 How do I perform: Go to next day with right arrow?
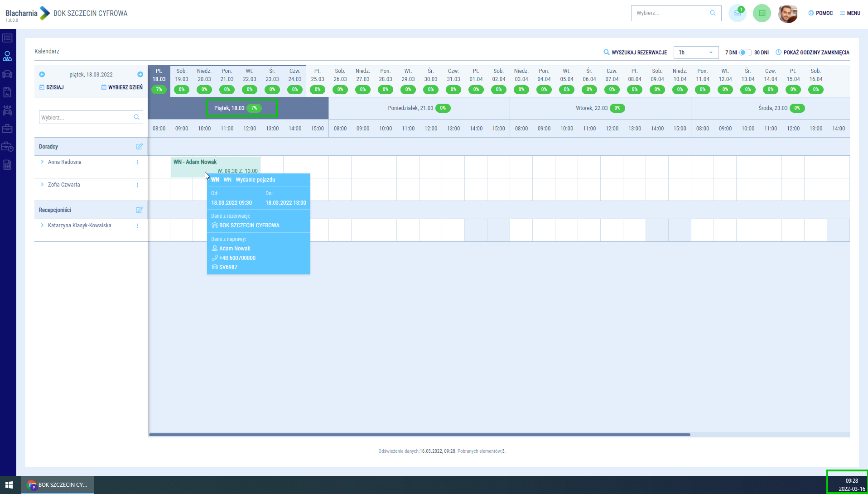[140, 74]
